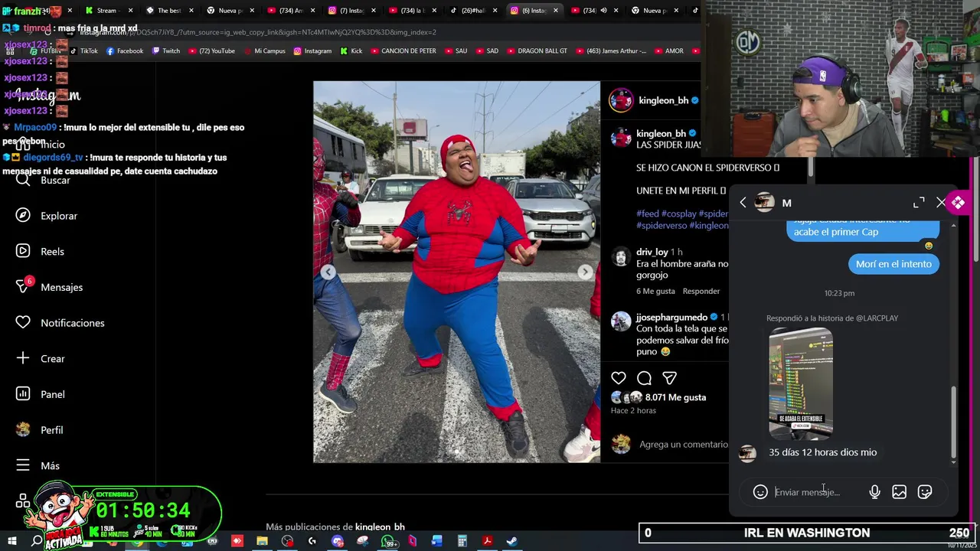Screen dimensions: 980x551
Task: Show the previous photo in carousel
Action: (x=328, y=272)
